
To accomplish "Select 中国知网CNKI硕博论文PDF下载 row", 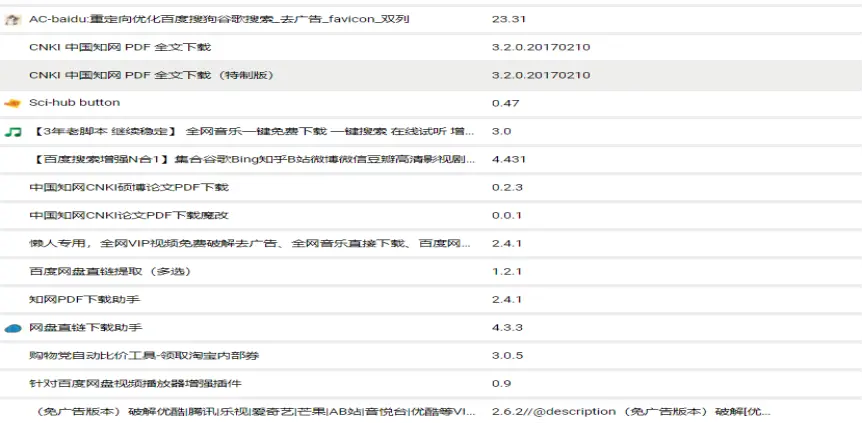I will pos(431,188).
